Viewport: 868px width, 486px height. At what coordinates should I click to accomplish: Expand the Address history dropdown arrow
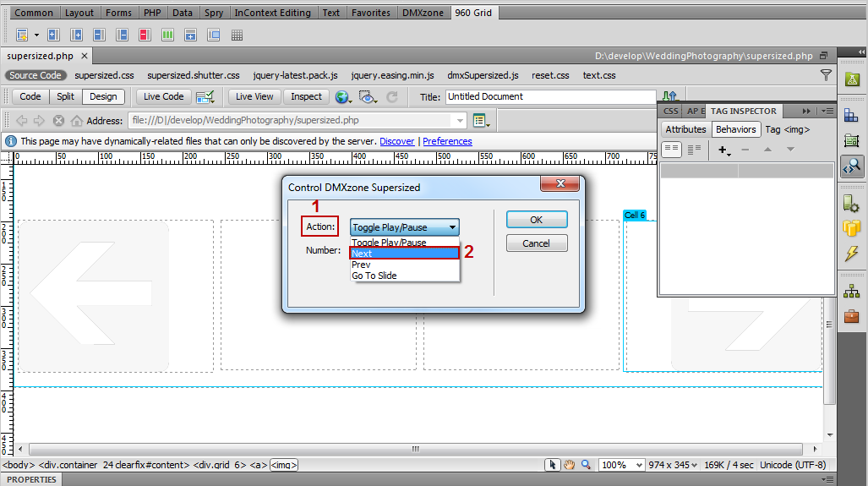[x=460, y=120]
